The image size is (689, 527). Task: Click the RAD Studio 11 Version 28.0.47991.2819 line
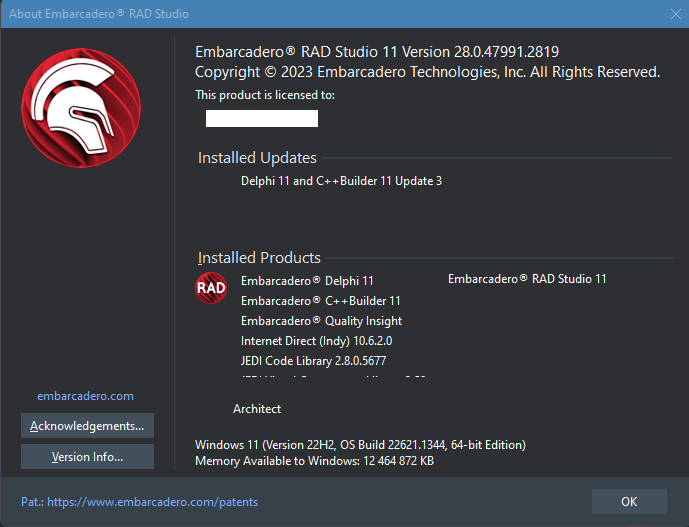click(377, 52)
